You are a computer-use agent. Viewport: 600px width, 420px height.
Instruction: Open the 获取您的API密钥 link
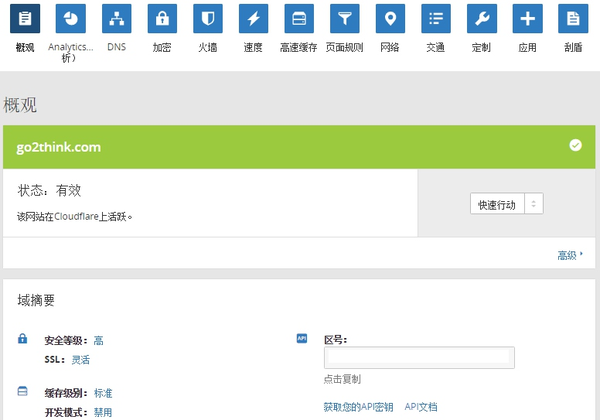358,407
